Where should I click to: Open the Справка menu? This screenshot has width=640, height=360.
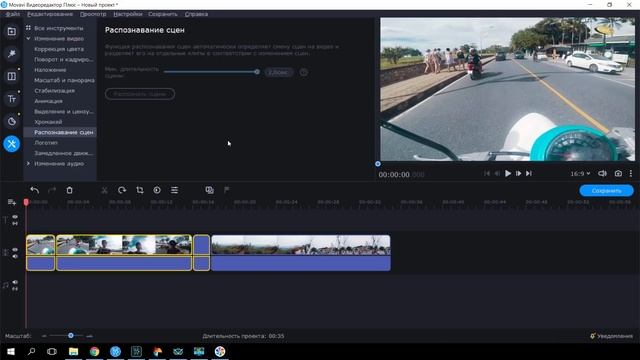tap(196, 14)
